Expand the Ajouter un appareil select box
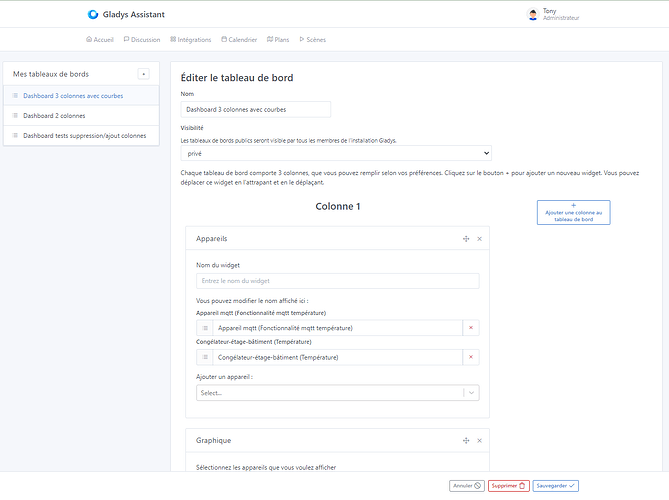The height and width of the screenshot is (500, 669). (337, 393)
